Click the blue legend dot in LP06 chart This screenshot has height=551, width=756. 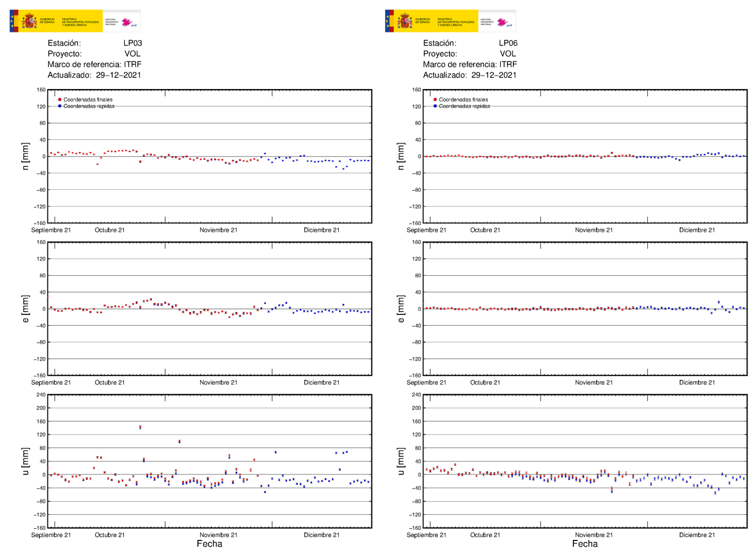435,106
